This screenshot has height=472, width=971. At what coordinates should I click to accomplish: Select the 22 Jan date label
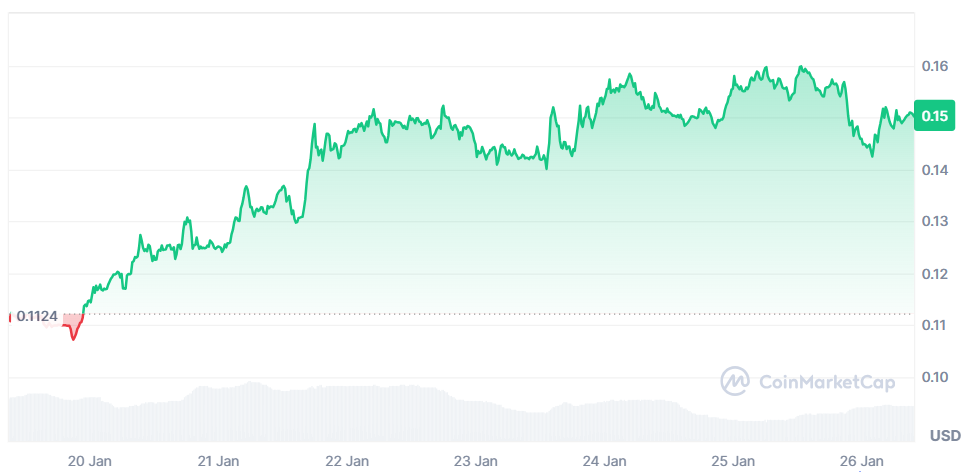[x=347, y=461]
